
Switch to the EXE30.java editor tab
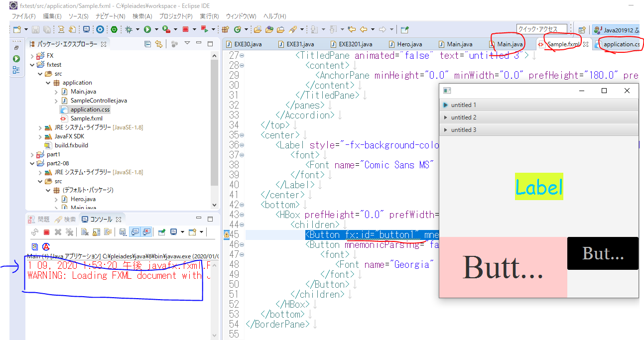point(247,44)
